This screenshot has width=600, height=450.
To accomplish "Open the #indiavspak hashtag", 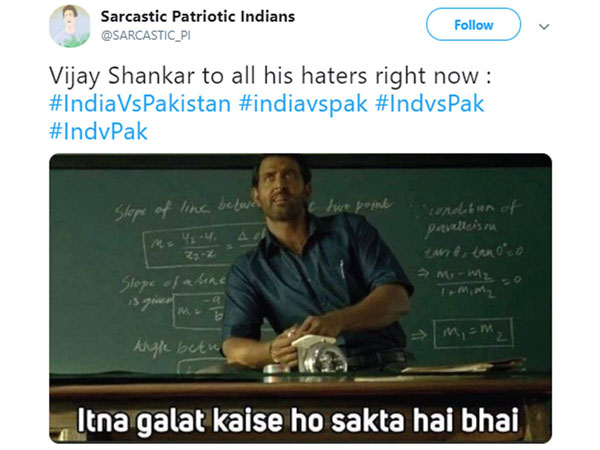I will (x=303, y=104).
